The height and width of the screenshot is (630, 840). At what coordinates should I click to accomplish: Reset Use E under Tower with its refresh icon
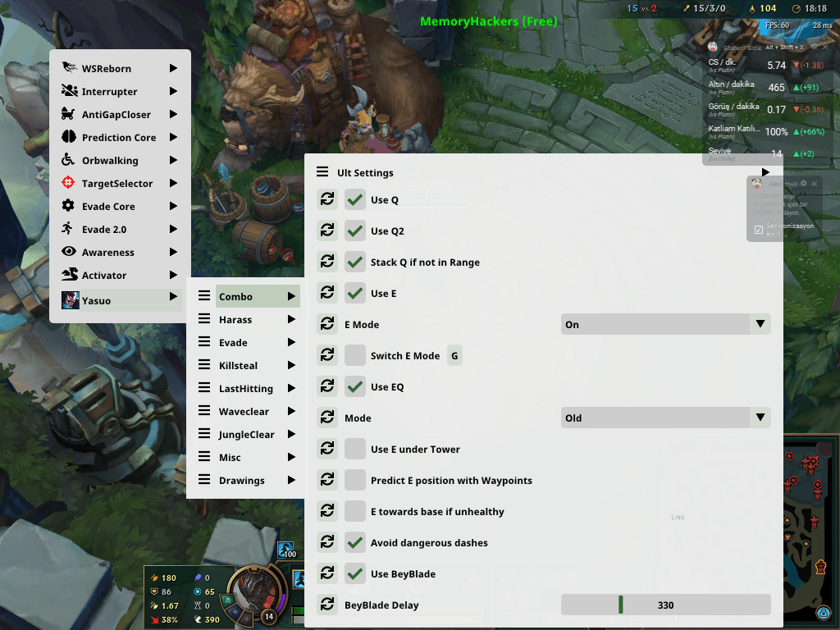(x=326, y=449)
